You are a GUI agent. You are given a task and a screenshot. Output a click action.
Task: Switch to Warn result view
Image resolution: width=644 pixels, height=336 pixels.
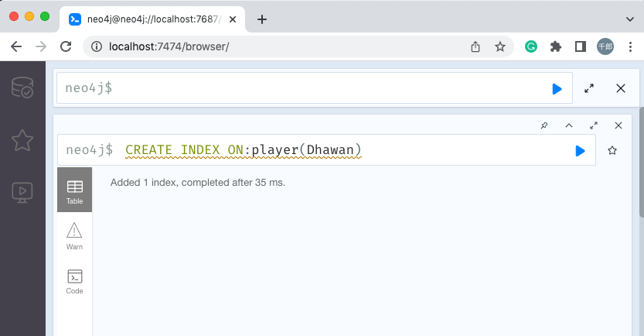(x=74, y=236)
